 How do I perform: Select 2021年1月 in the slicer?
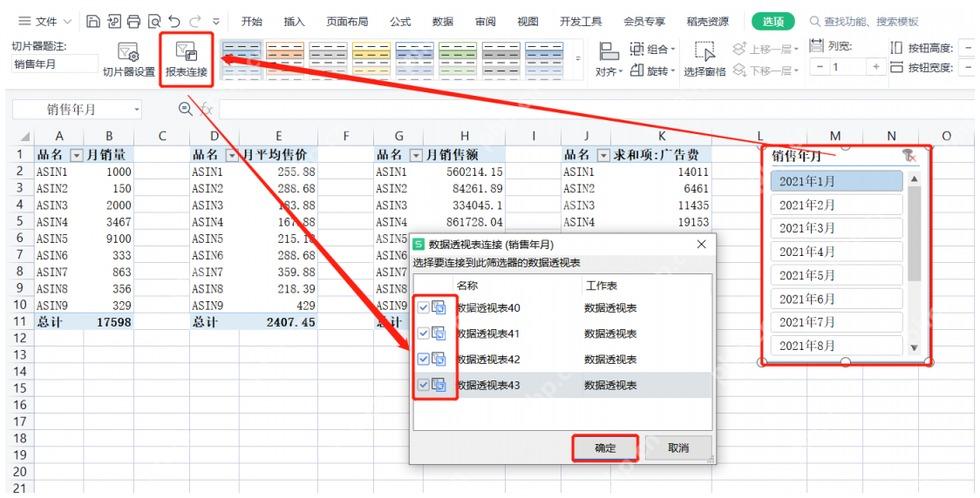pos(837,181)
